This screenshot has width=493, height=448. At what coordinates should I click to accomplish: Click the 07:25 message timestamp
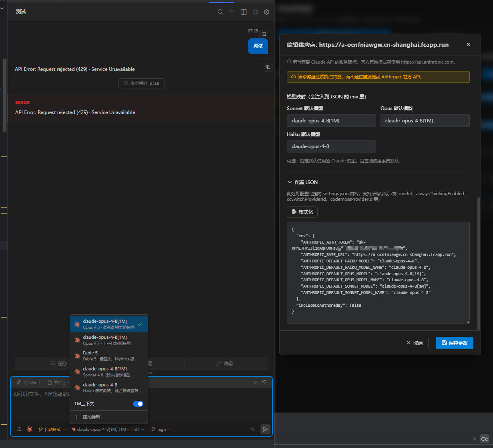(253, 31)
